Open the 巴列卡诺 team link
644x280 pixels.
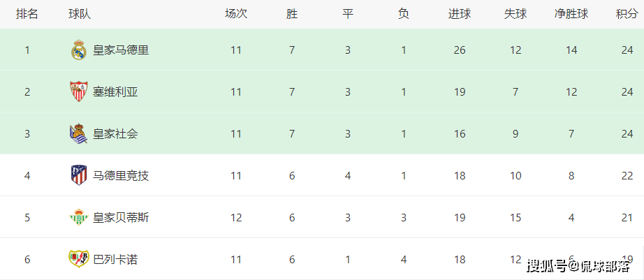pos(115,260)
